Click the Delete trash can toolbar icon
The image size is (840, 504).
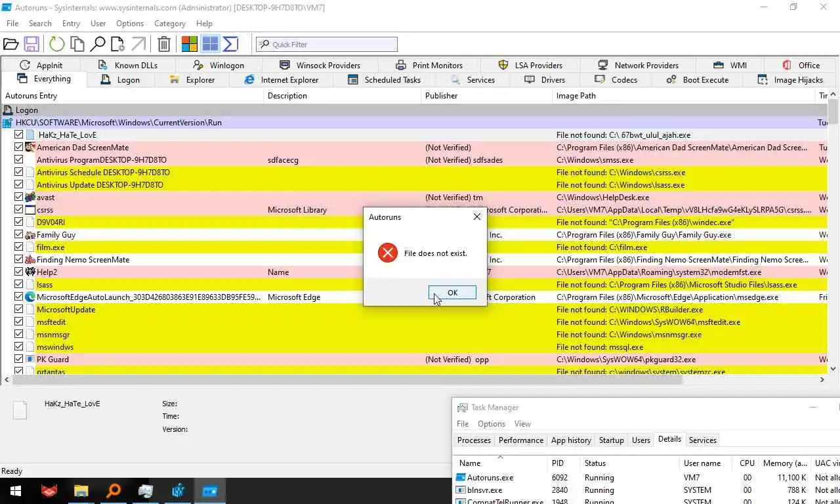(164, 44)
